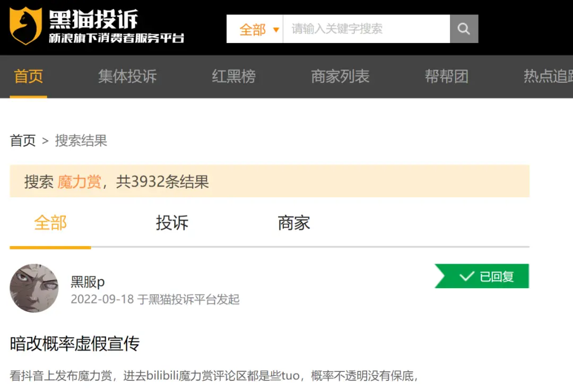
Task: Click the 黑猫投诉 site title text
Action: [x=94, y=19]
